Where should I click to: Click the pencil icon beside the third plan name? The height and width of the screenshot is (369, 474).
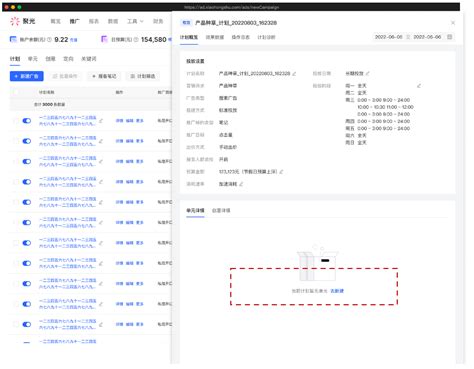(x=101, y=161)
